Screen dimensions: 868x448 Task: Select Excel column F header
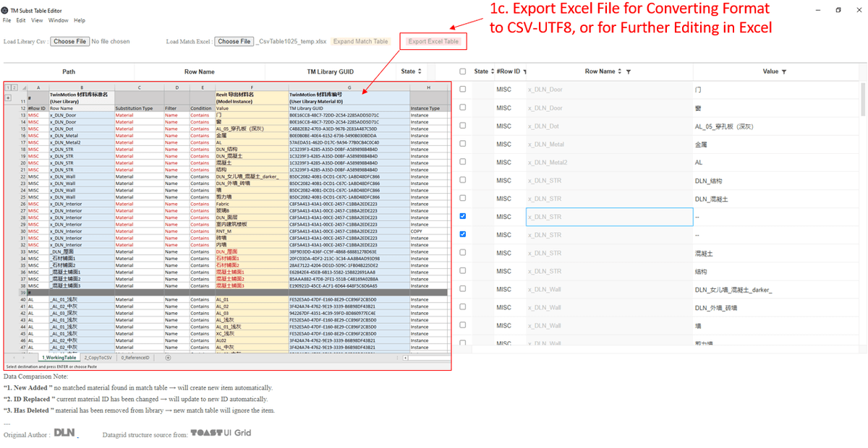252,87
